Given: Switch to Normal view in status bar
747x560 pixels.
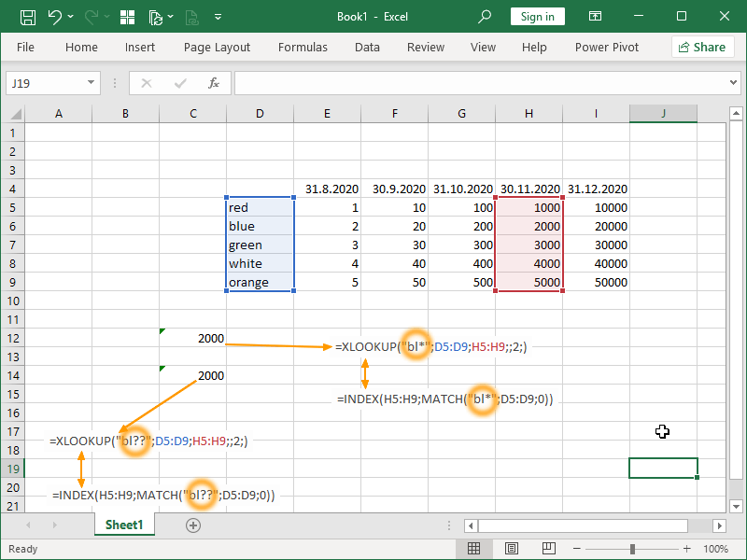Looking at the screenshot, I should pos(474,549).
